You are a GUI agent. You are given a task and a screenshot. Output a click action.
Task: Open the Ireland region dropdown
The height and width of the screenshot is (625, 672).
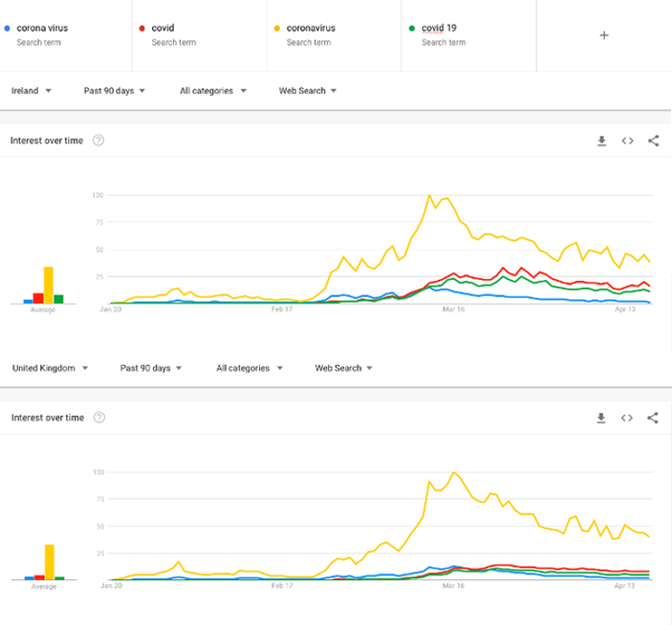[31, 91]
